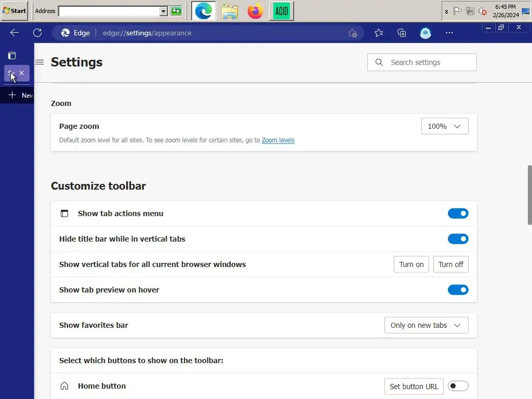
Task: Launch Firefox from the taskbar
Action: (x=256, y=11)
